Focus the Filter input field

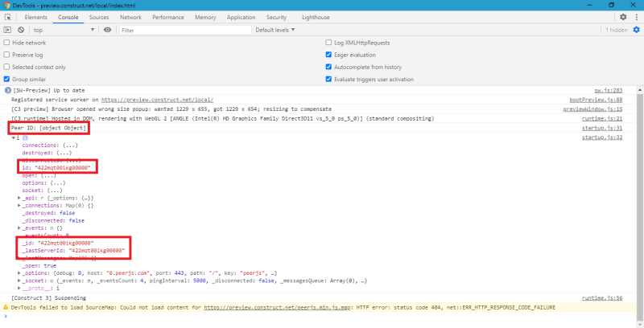pyautogui.click(x=185, y=30)
